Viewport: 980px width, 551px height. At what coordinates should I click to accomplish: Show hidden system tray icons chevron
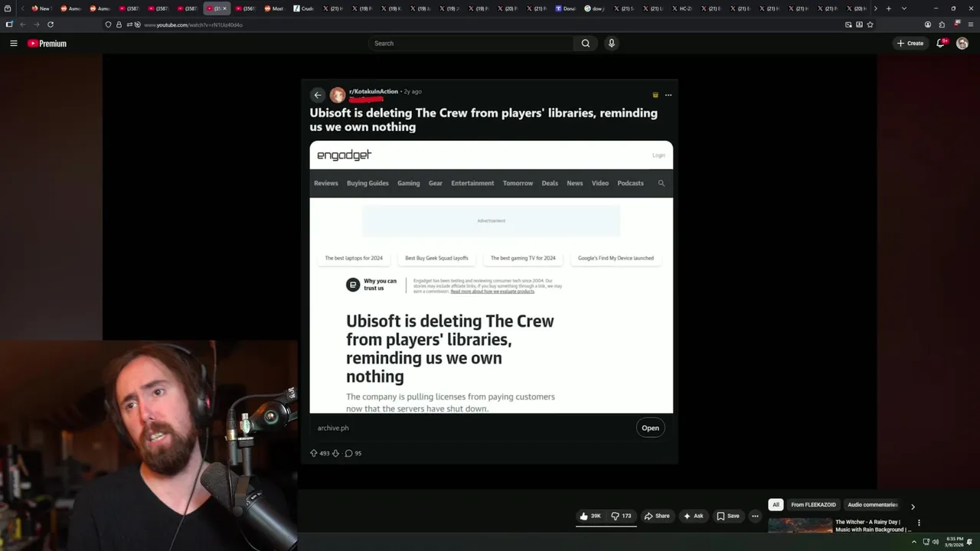[913, 542]
